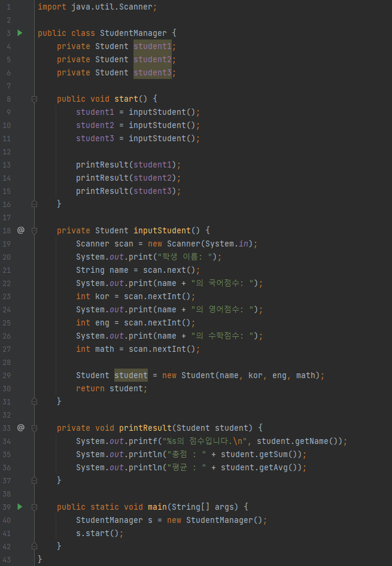This screenshot has height=566, width=392.
Task: Click highlighted student variable on line 29
Action: (x=130, y=375)
